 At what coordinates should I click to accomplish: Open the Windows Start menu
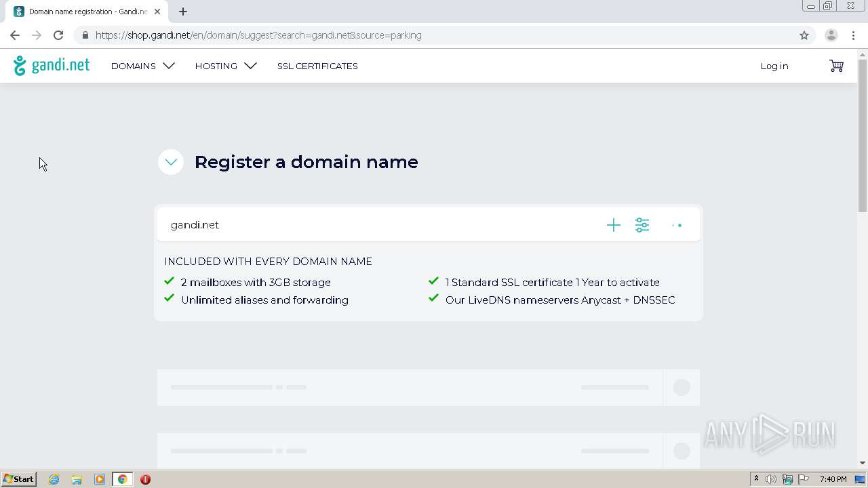[x=18, y=479]
